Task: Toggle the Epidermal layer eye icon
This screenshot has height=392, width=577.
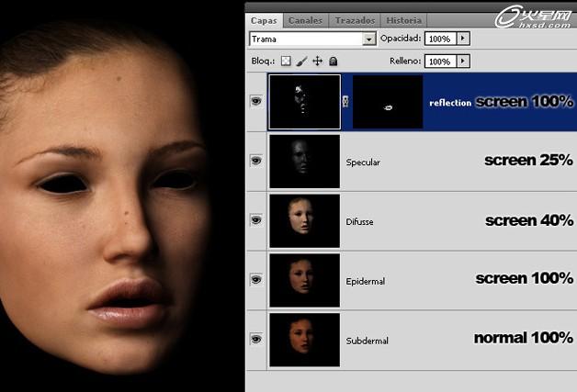Action: point(256,279)
